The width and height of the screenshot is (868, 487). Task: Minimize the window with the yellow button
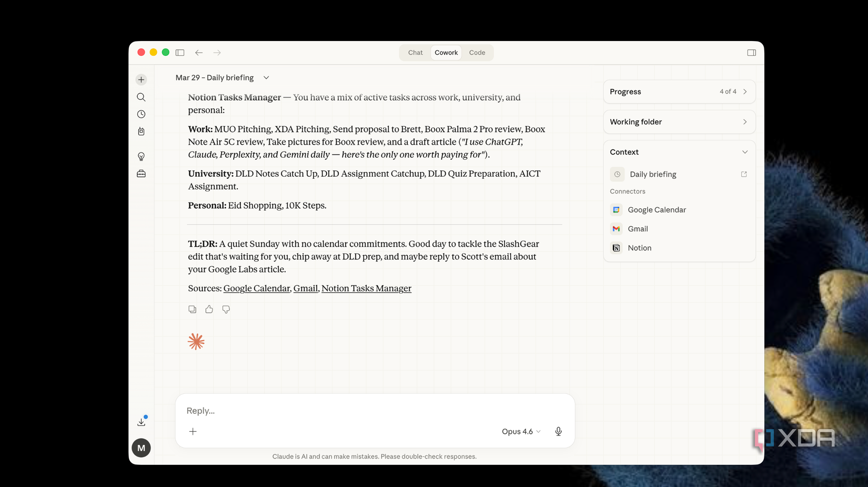153,53
